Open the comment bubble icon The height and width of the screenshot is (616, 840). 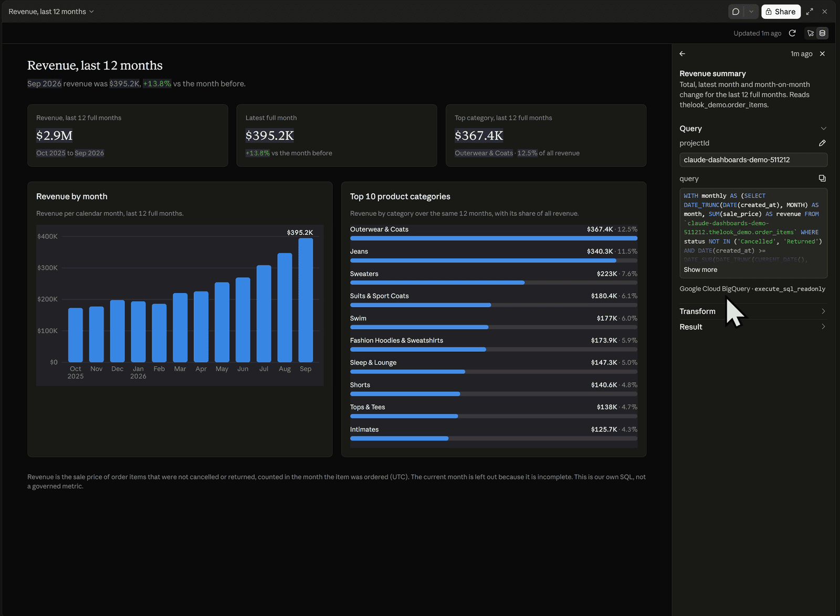click(x=736, y=12)
